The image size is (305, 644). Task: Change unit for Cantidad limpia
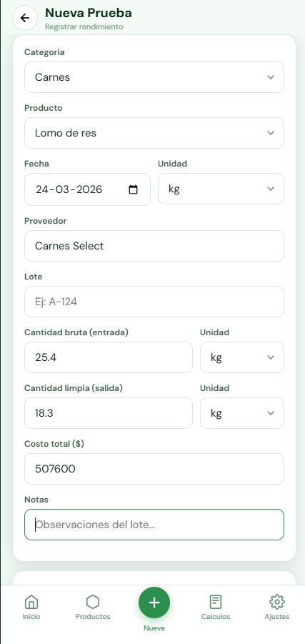pos(241,413)
